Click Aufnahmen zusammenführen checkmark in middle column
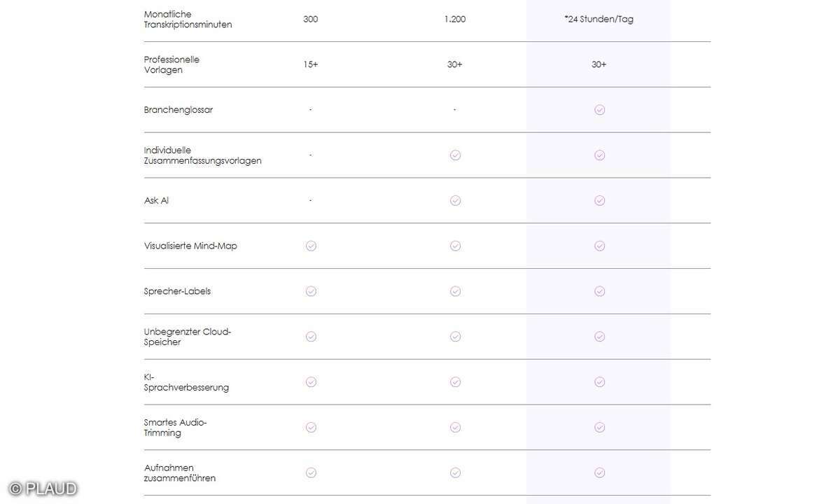This screenshot has width=840, height=504. pos(455,472)
